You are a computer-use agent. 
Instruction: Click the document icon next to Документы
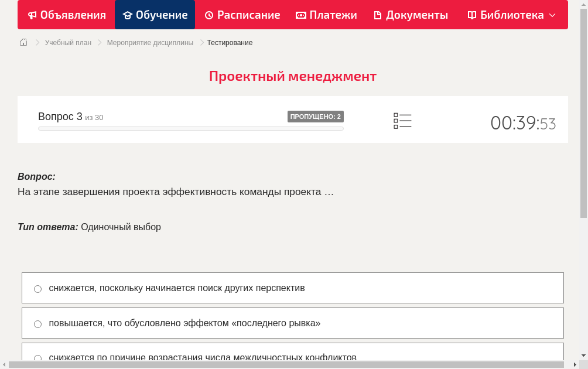378,15
